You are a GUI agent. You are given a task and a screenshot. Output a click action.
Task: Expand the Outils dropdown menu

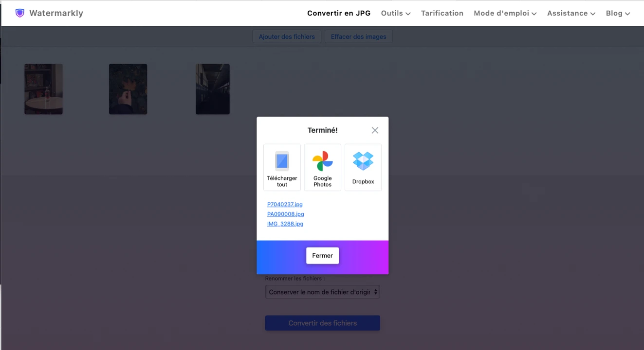[x=395, y=13]
